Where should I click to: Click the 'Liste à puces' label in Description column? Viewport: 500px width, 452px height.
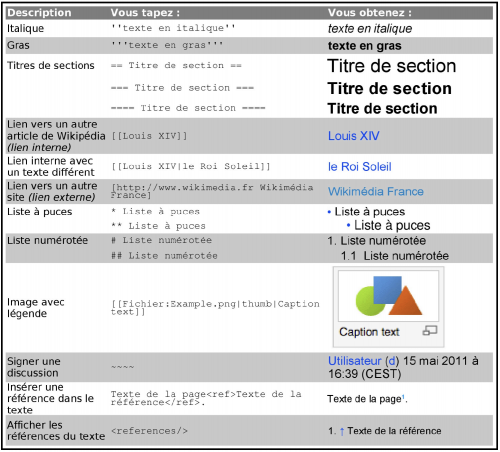[40, 212]
